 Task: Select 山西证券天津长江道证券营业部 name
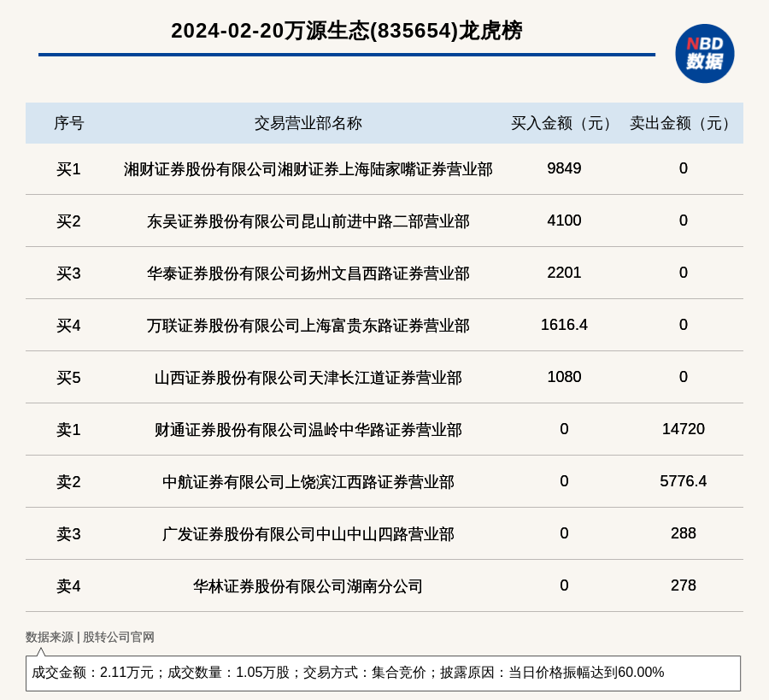(308, 378)
